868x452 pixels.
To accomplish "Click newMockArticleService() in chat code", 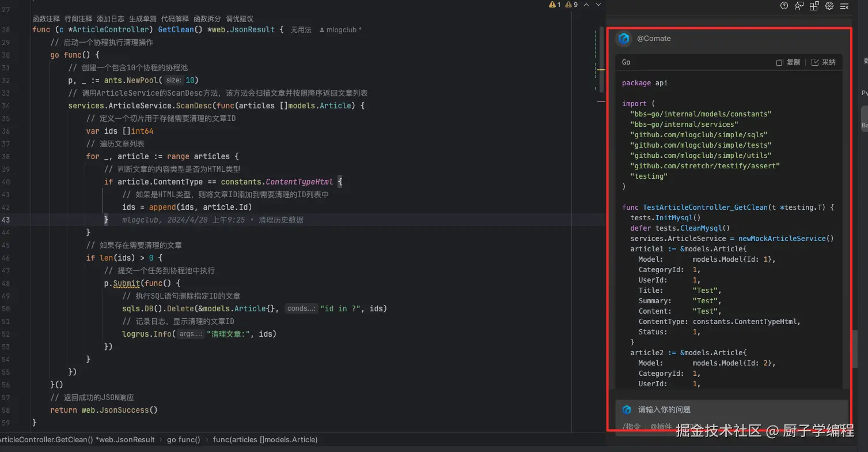I will click(x=786, y=239).
